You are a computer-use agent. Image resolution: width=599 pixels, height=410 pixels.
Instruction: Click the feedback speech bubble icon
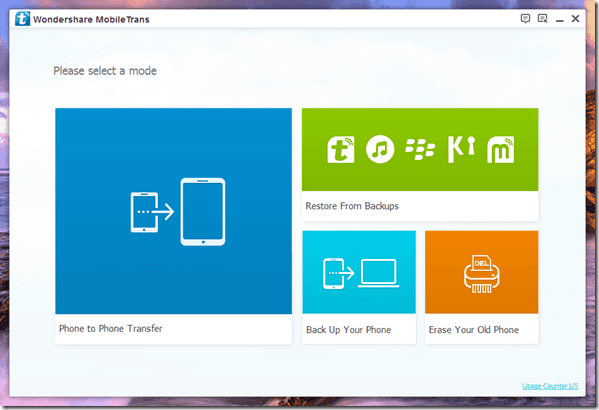[525, 18]
